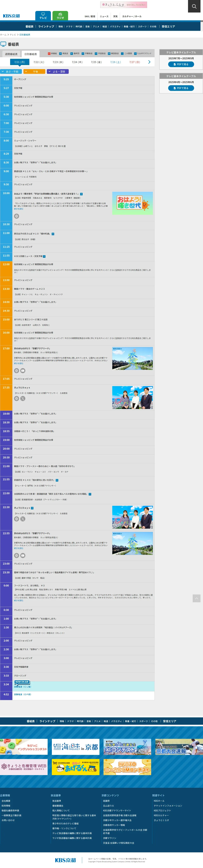Go to テレビ in the breadcrumb
Screen dimensions: 203x868
coord(13,35)
